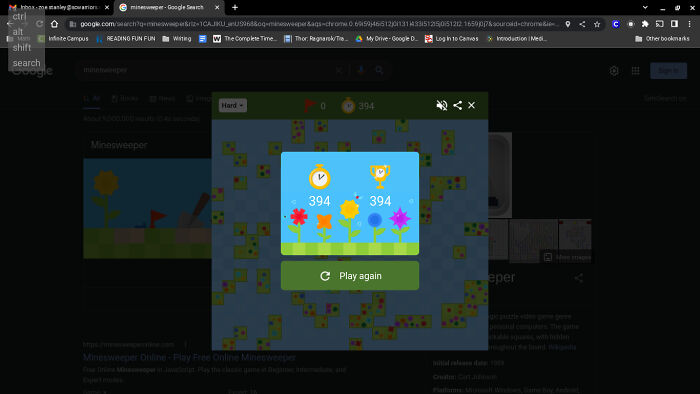Share the Minesweeper game result
The image size is (700, 394).
(x=458, y=105)
